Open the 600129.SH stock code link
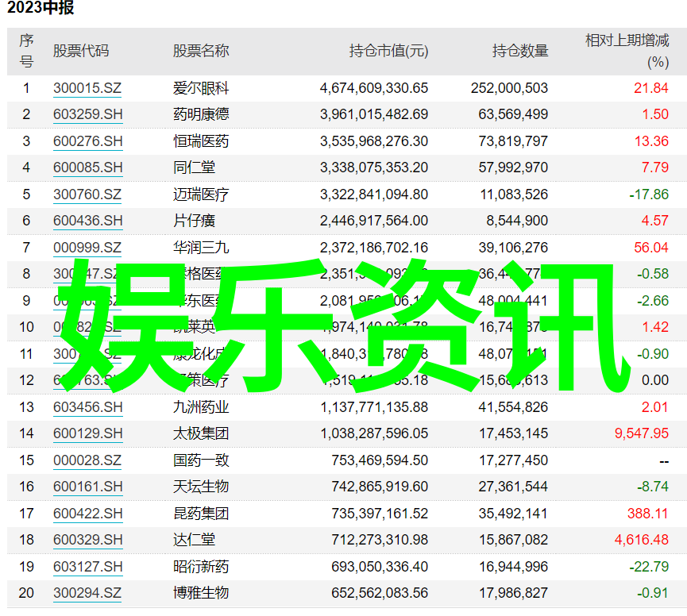This screenshot has width=687, height=616. tap(87, 433)
